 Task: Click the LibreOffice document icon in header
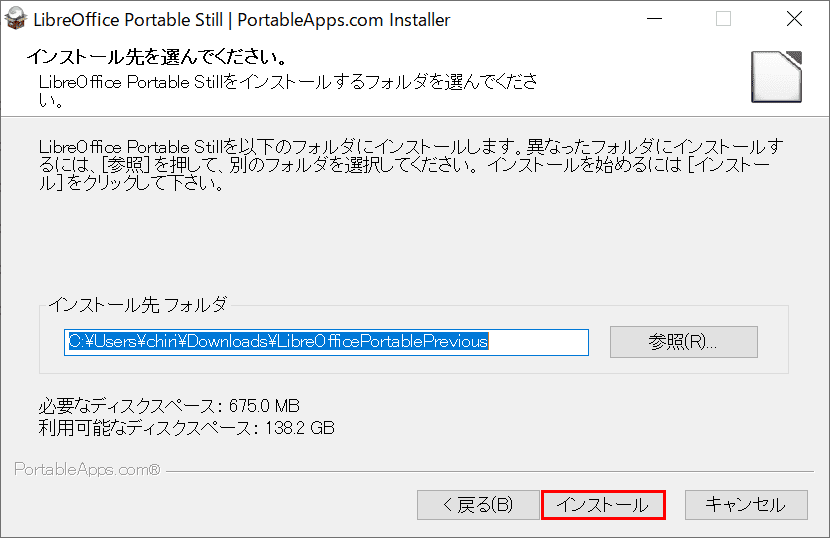777,77
